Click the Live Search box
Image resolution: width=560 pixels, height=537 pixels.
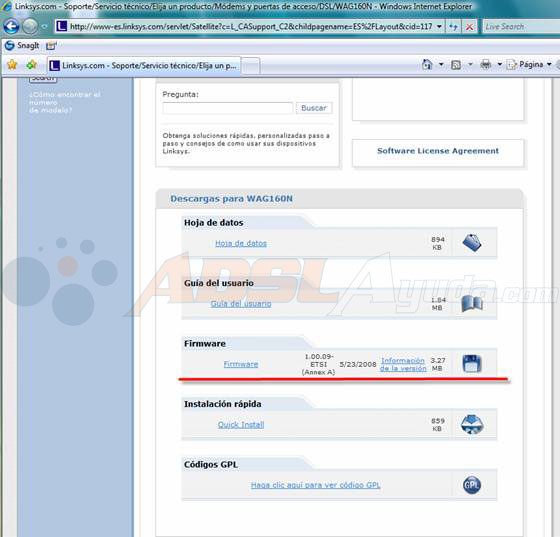pos(521,26)
